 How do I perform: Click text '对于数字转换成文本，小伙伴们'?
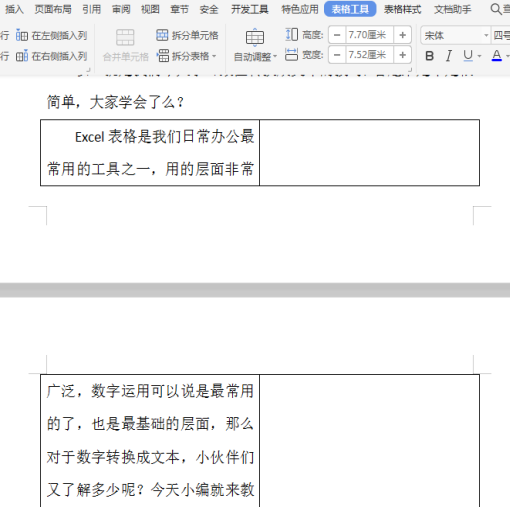[150, 457]
